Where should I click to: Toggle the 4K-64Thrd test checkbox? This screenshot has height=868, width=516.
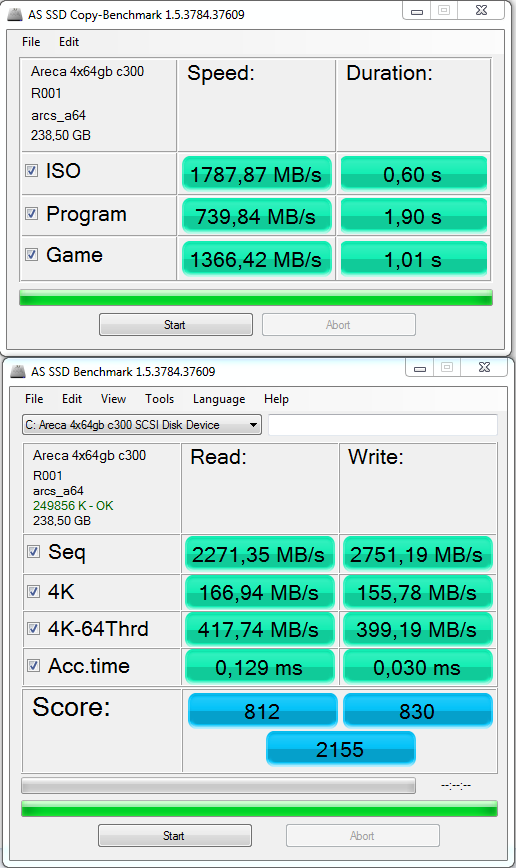[34, 629]
